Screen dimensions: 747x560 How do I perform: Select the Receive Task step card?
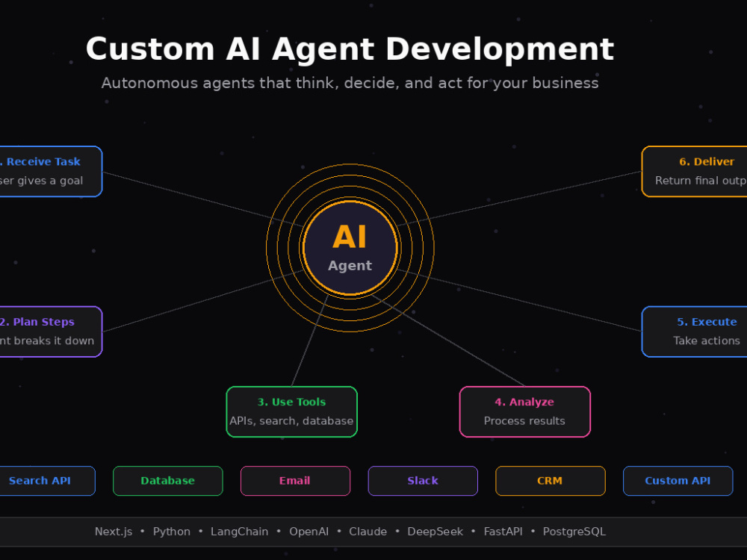click(51, 172)
